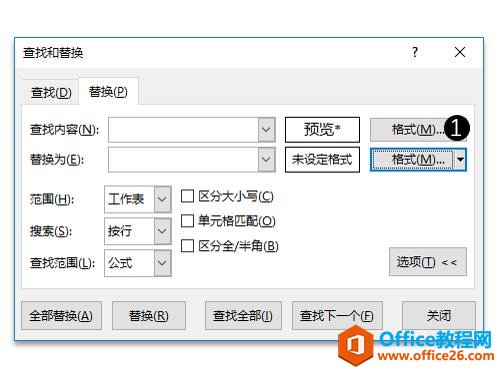The image size is (501, 373).
Task: Enable 区分大小写(C) checkbox
Action: point(187,196)
